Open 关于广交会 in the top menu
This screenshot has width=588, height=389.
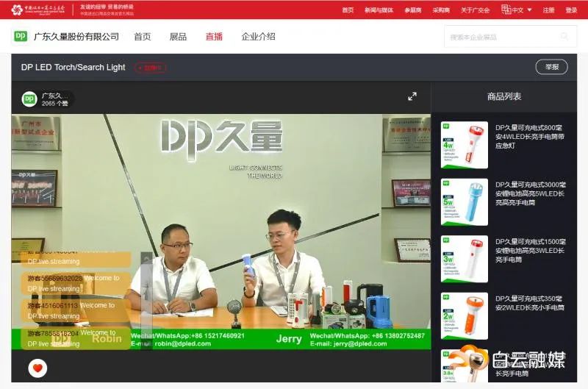(x=475, y=10)
